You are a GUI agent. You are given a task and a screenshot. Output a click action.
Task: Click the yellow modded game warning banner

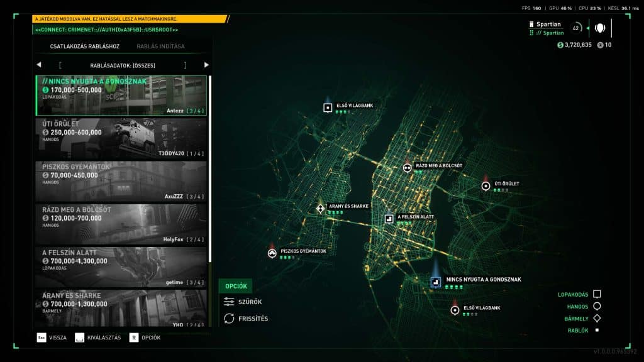130,19
